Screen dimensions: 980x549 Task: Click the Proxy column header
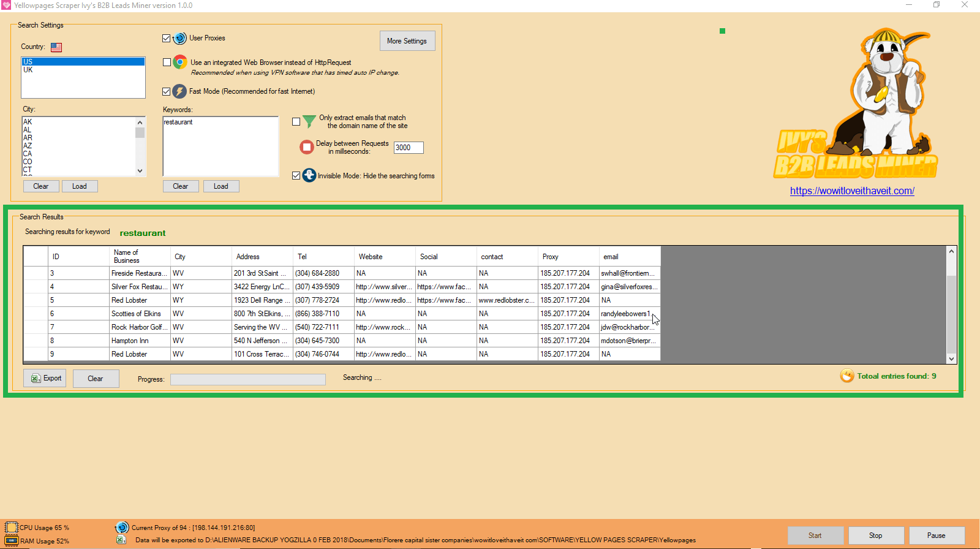click(569, 257)
